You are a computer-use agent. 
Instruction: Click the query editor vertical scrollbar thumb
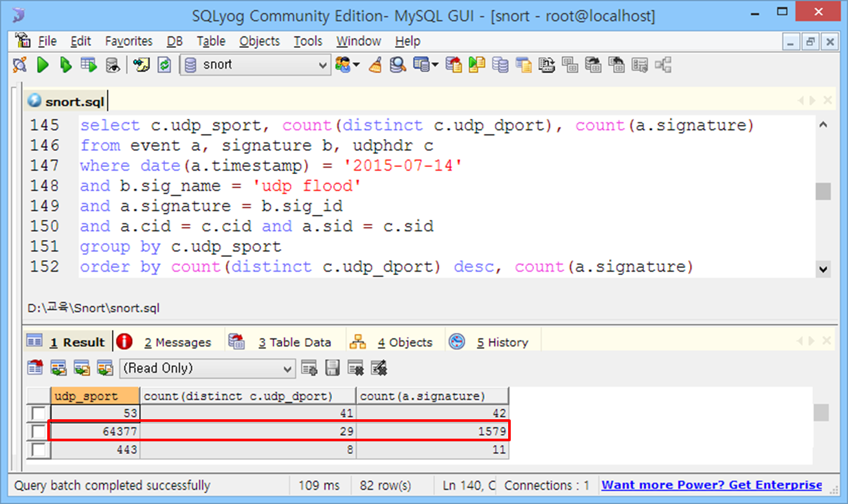click(823, 192)
